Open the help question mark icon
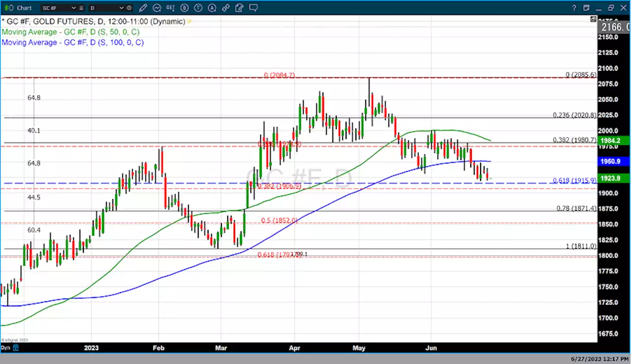631x364 pixels. [574, 8]
